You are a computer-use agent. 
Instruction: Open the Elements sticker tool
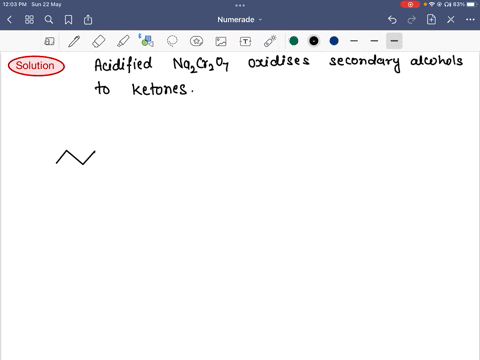(196, 41)
